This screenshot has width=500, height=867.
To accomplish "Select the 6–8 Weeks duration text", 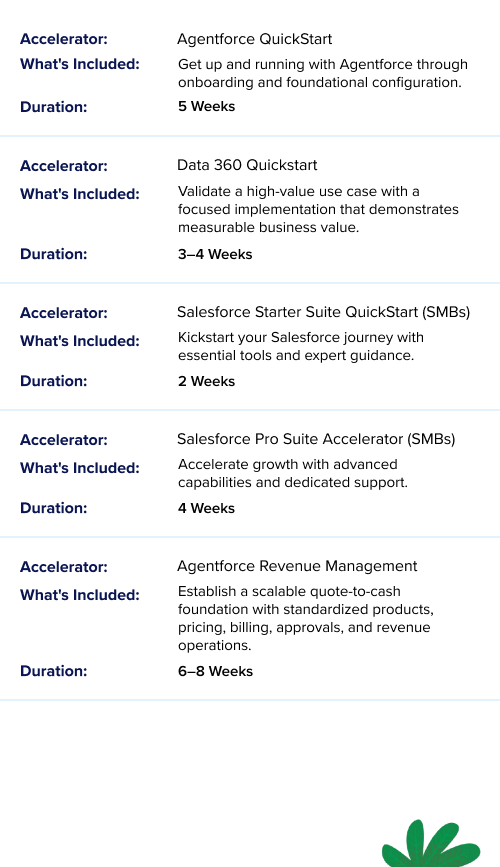I will pyautogui.click(x=215, y=671).
